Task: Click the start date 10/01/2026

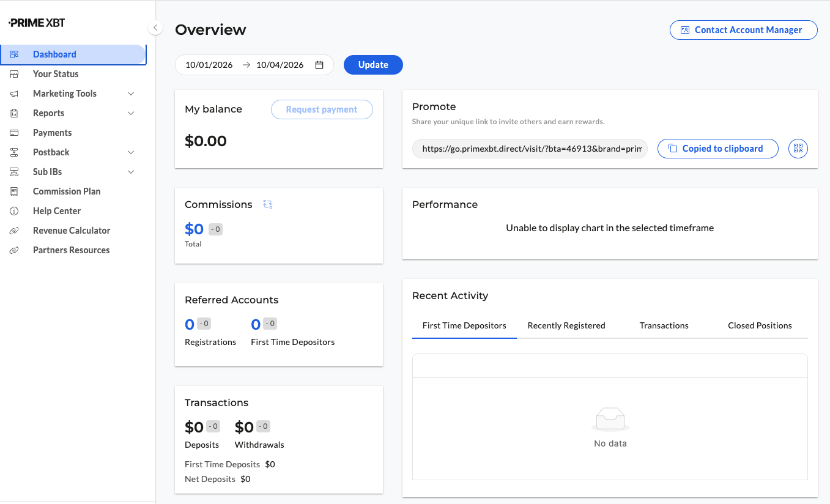Action: tap(209, 65)
